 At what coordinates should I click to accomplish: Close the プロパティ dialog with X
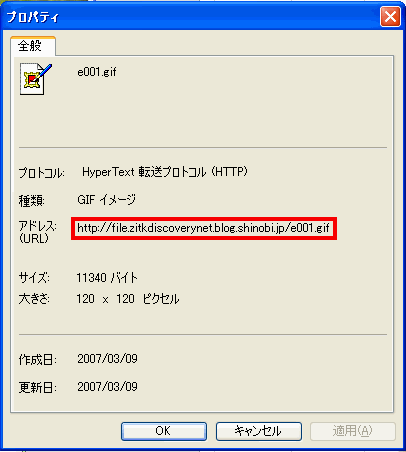pyautogui.click(x=390, y=17)
